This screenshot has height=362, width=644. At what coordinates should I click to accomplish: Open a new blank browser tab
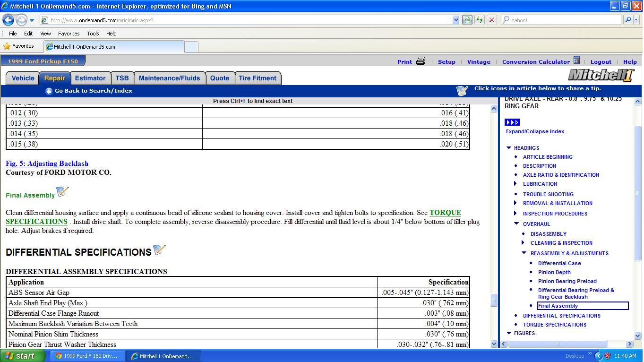point(191,47)
